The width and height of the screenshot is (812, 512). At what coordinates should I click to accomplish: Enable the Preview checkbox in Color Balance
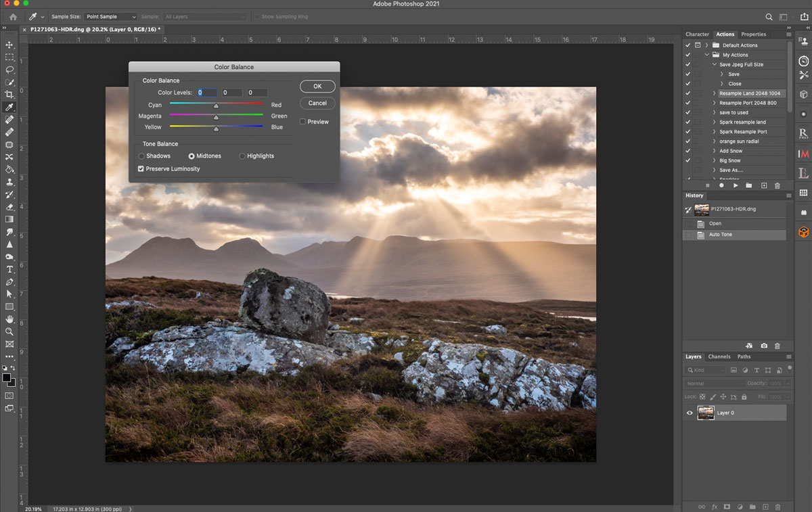click(x=302, y=122)
